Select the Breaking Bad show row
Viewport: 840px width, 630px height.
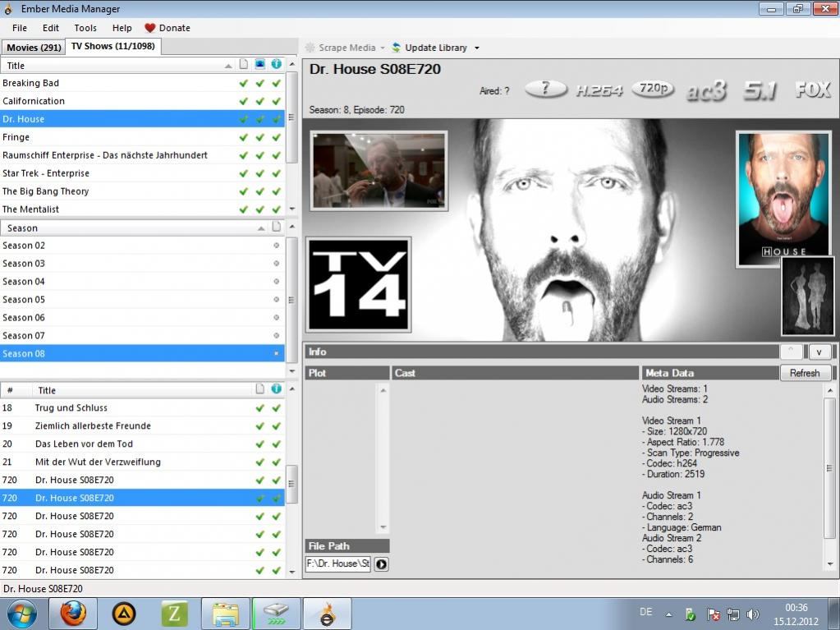pos(143,83)
